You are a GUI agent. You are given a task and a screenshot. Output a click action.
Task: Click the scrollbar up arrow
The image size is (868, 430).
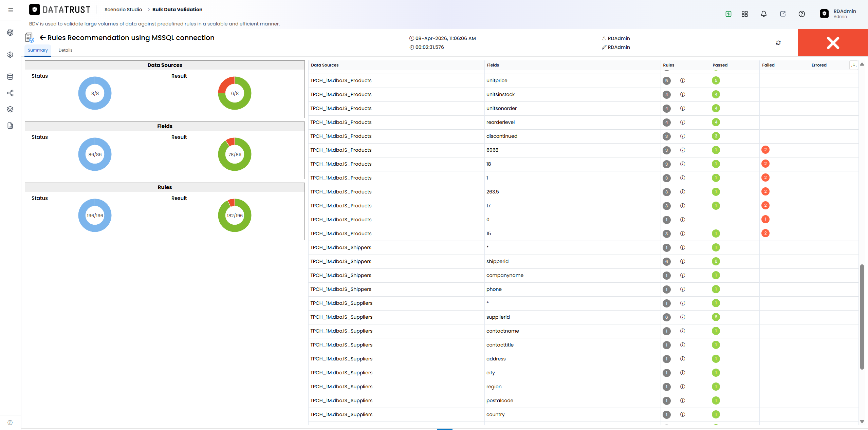[x=862, y=64]
